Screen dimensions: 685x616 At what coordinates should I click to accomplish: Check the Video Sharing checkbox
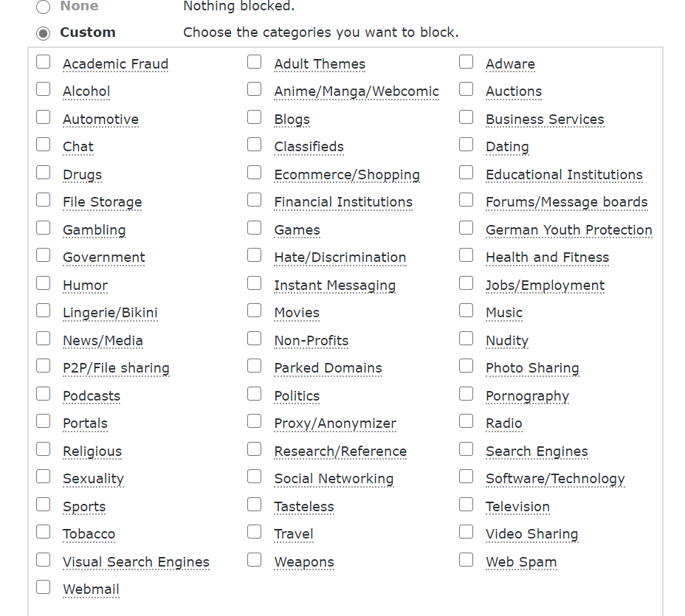[466, 532]
